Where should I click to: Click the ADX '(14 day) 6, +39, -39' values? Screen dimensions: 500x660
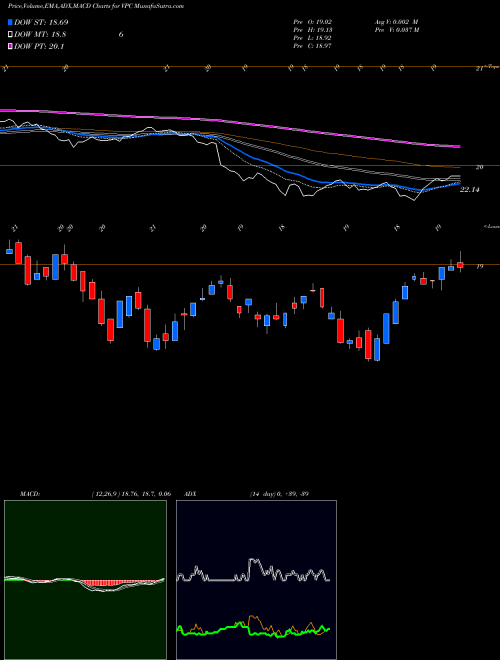click(279, 494)
